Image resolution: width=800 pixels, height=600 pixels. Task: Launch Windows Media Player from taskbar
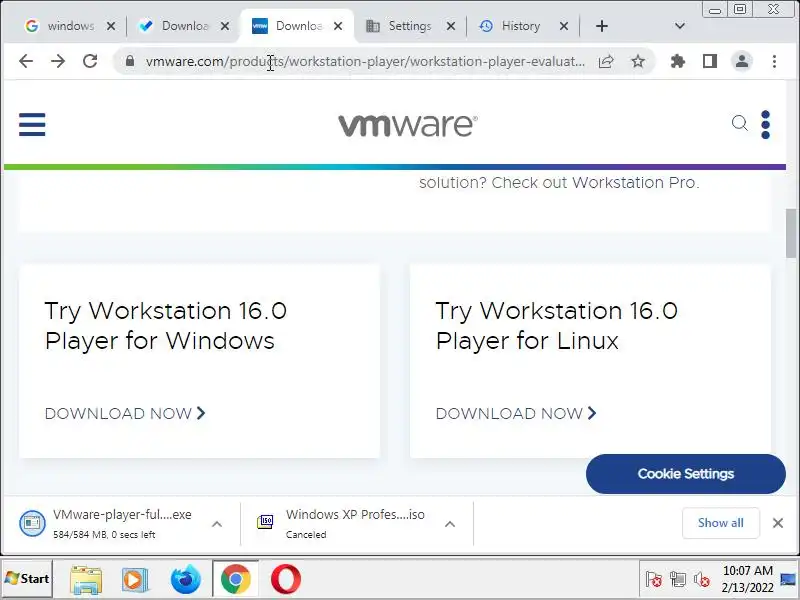[135, 579]
